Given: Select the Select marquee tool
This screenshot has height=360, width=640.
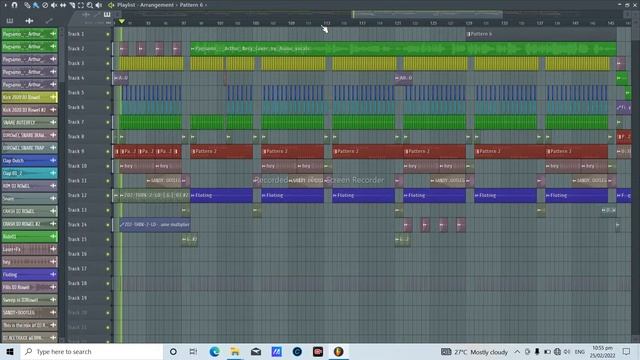Looking at the screenshot, I should point(81,5).
